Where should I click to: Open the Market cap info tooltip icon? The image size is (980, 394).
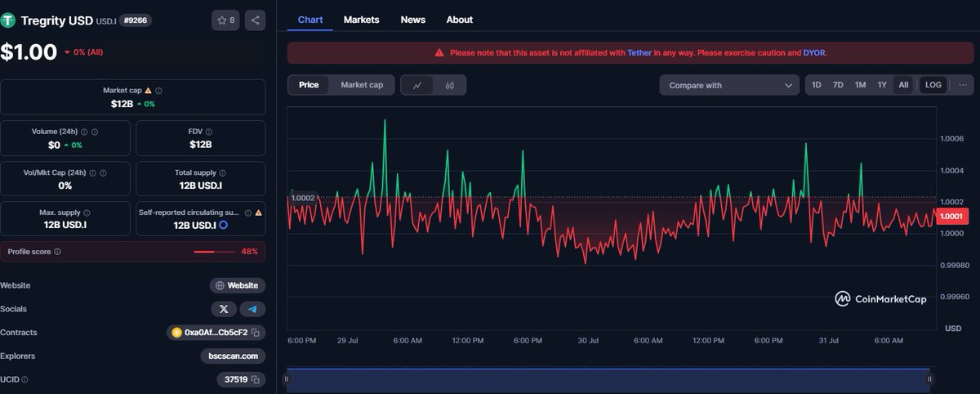tap(158, 91)
